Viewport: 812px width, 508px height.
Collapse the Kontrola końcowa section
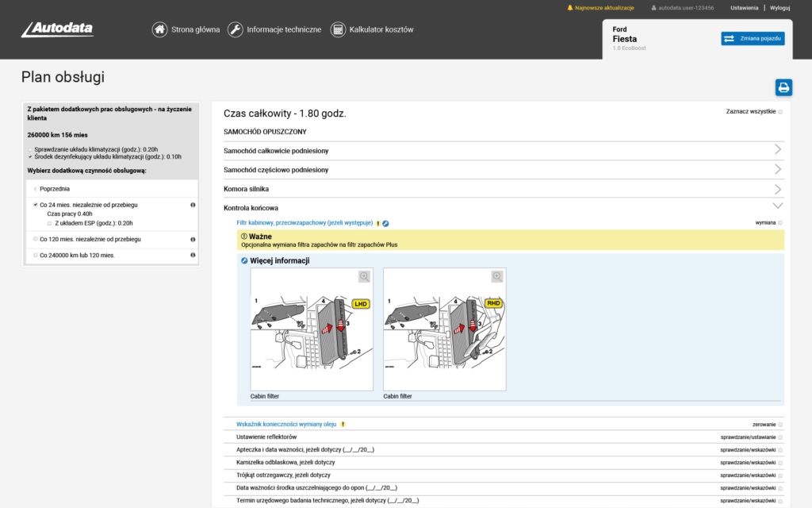777,207
